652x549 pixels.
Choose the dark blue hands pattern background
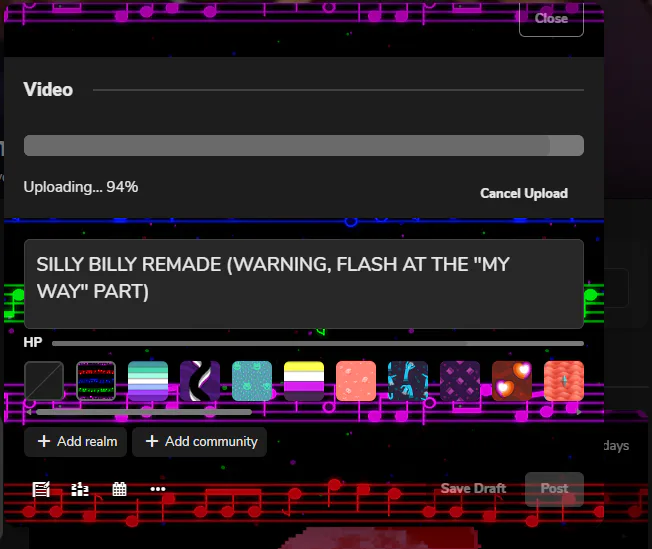[408, 381]
